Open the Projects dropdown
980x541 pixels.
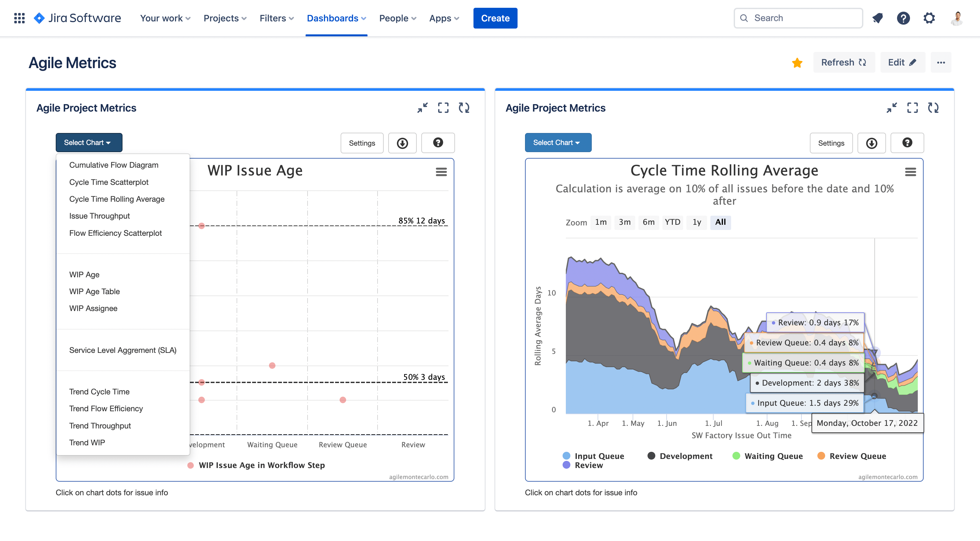point(225,18)
